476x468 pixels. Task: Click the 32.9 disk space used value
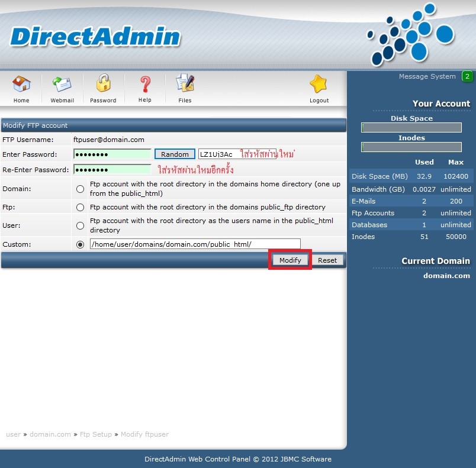(424, 176)
